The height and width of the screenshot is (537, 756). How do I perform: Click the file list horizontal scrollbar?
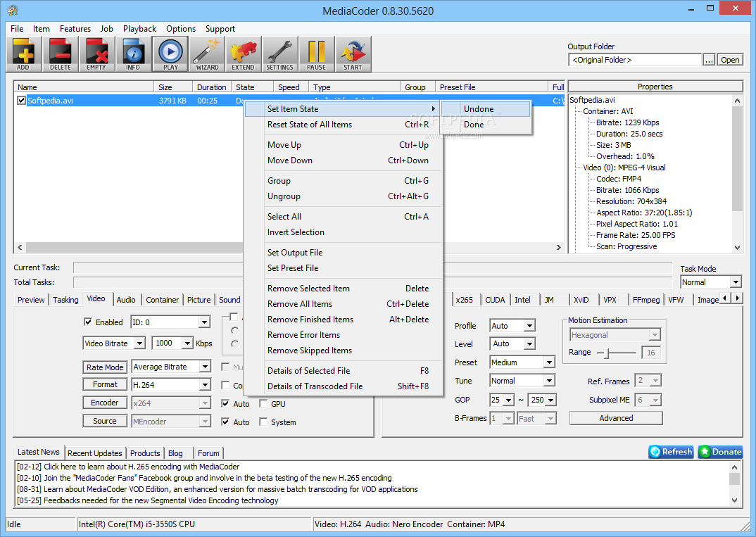[289, 247]
